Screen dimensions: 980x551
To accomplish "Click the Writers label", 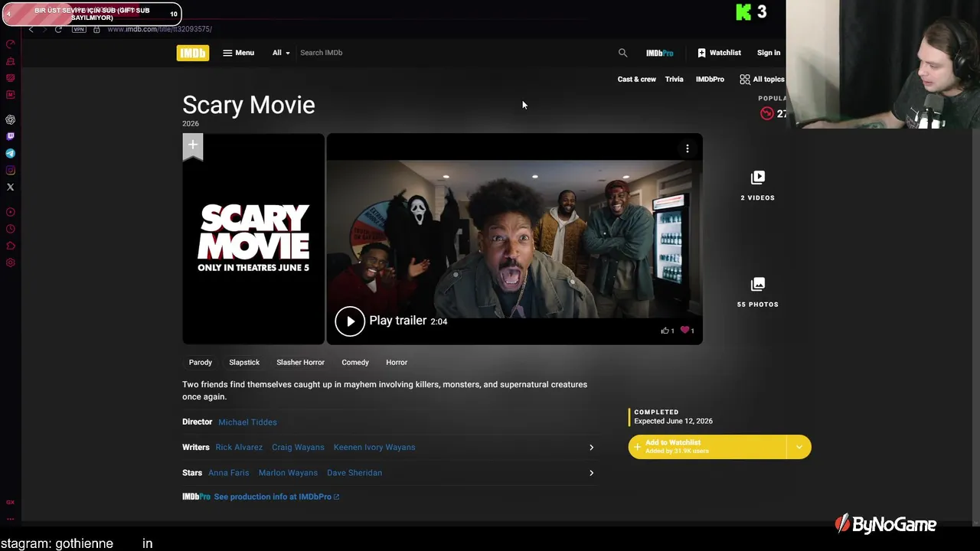I will (x=195, y=448).
